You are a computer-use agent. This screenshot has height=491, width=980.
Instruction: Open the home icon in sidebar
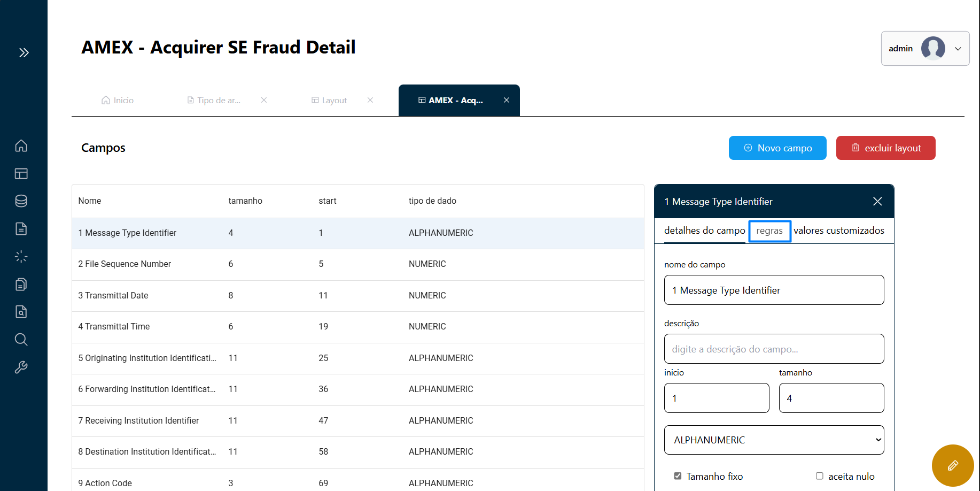[x=21, y=145]
